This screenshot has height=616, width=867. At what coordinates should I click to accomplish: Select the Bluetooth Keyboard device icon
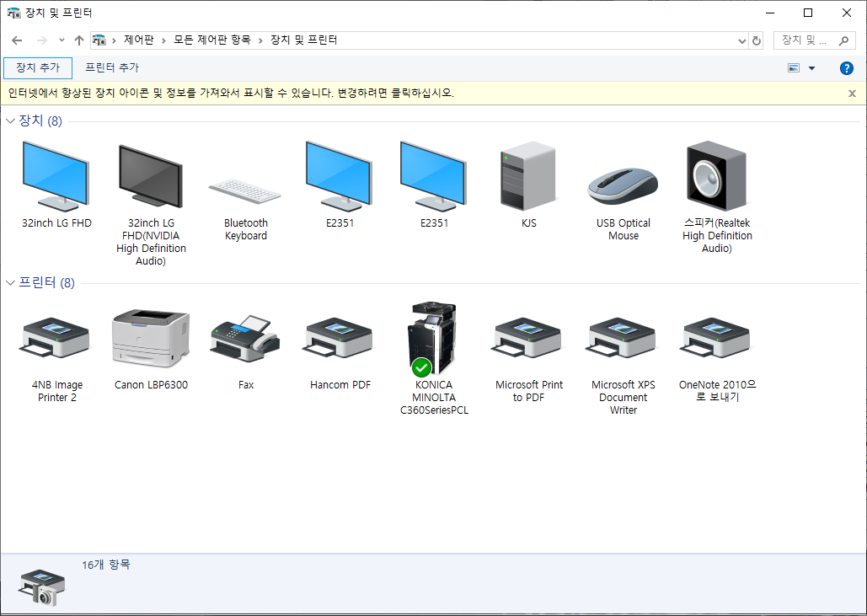(245, 190)
